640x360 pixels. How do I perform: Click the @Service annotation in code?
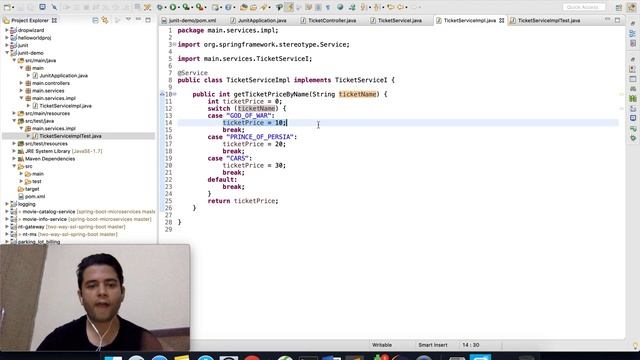click(193, 73)
